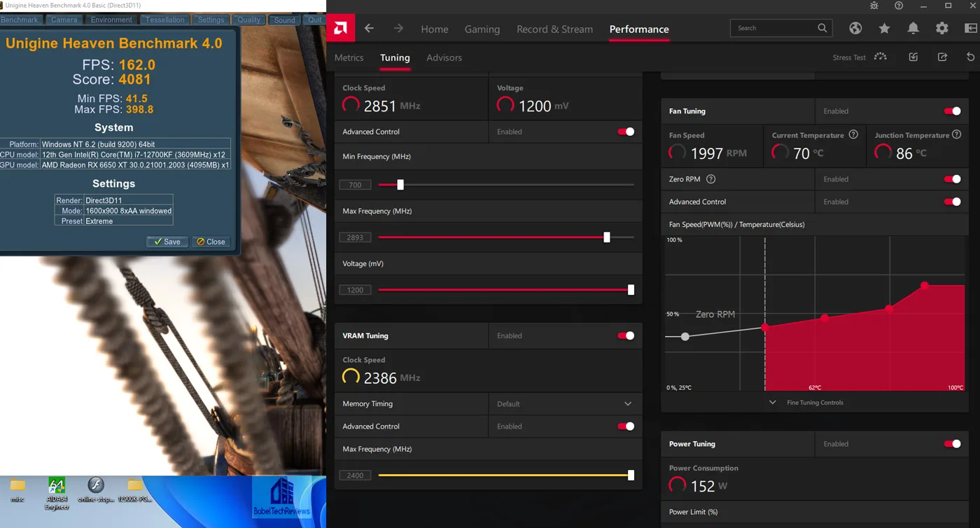Go forward with the right arrow

pos(398,29)
